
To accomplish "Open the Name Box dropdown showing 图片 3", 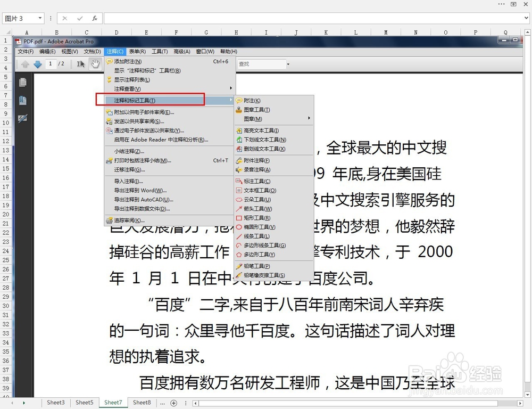I will [40, 18].
